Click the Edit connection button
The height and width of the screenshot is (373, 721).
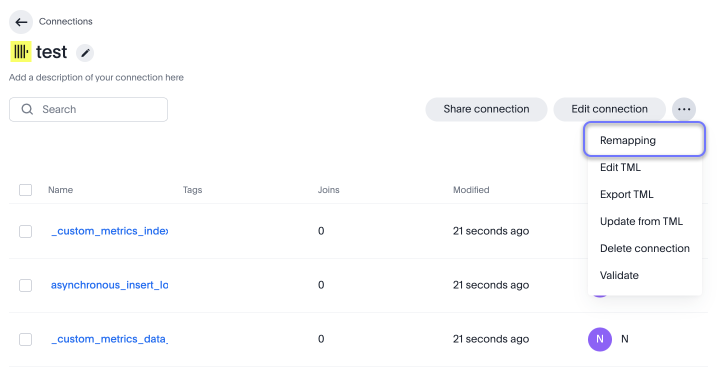[609, 109]
